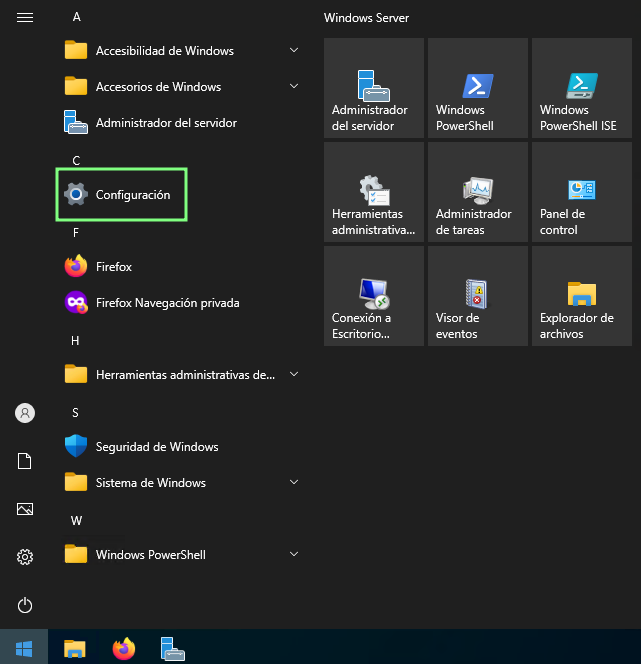Launch the Windows PowerShell ISE tile
This screenshot has width=641, height=664.
(x=582, y=88)
